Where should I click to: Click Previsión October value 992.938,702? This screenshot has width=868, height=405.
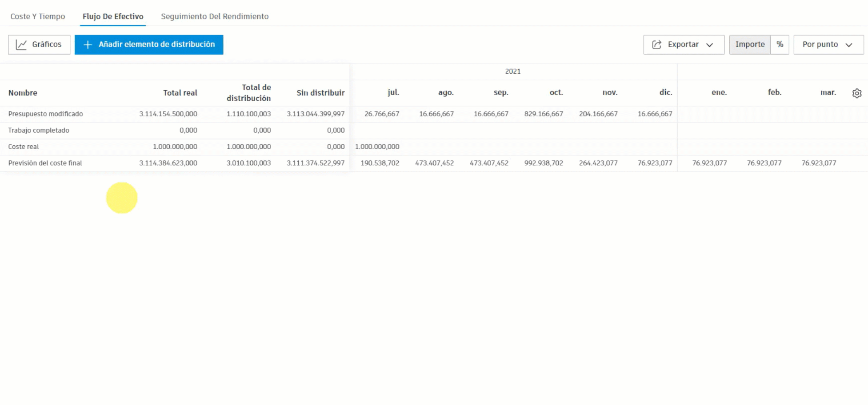point(544,163)
